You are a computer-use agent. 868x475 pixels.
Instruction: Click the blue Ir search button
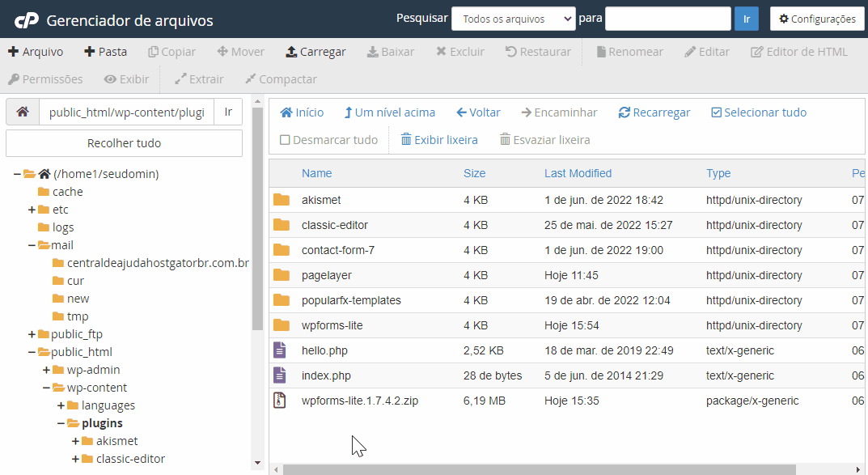[x=746, y=19]
